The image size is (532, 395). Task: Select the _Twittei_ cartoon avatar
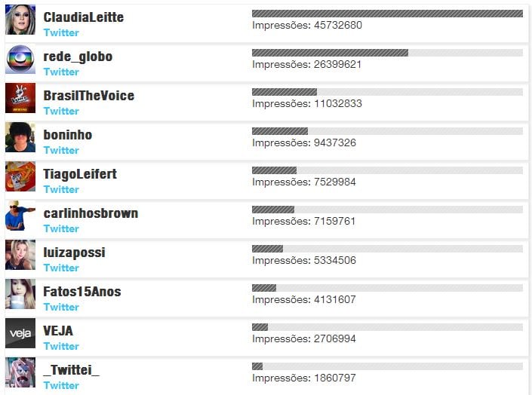pos(20,372)
